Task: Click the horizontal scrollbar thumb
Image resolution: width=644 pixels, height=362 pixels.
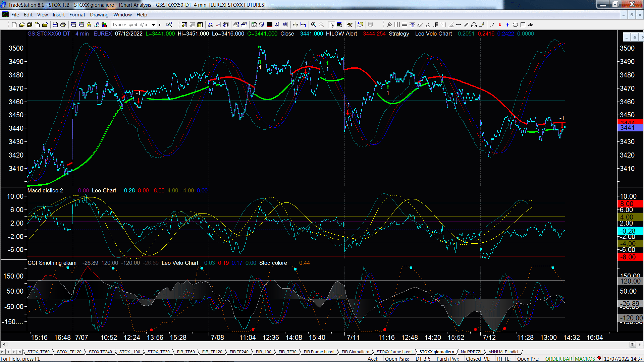Action: coord(633,345)
